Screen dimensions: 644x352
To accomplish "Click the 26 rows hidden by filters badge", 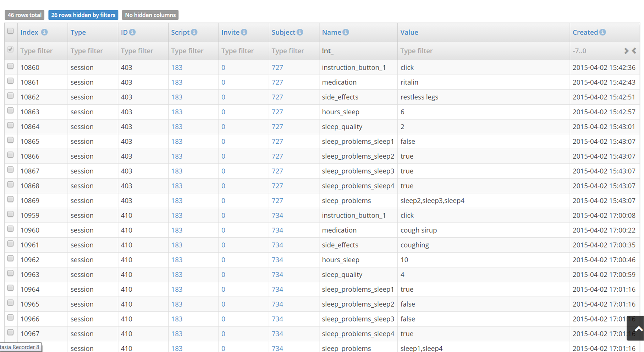I will coord(83,15).
